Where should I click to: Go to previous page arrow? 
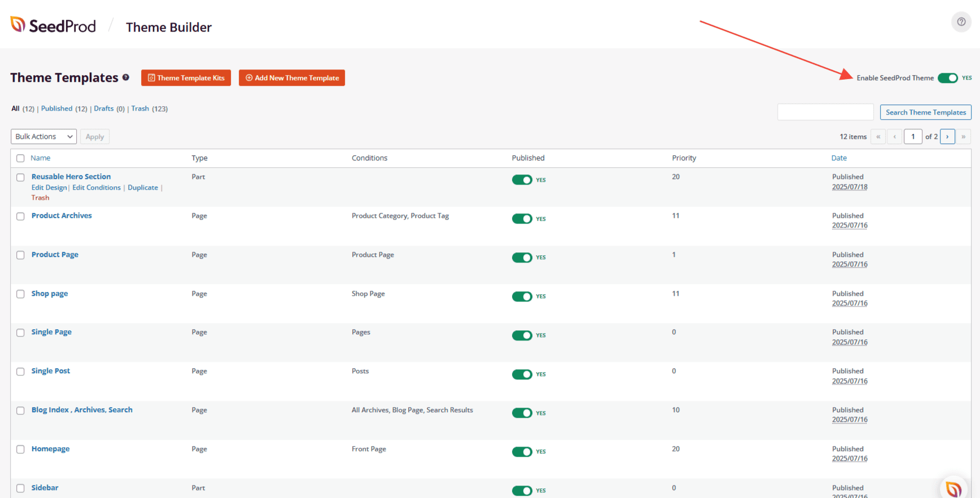pos(894,137)
